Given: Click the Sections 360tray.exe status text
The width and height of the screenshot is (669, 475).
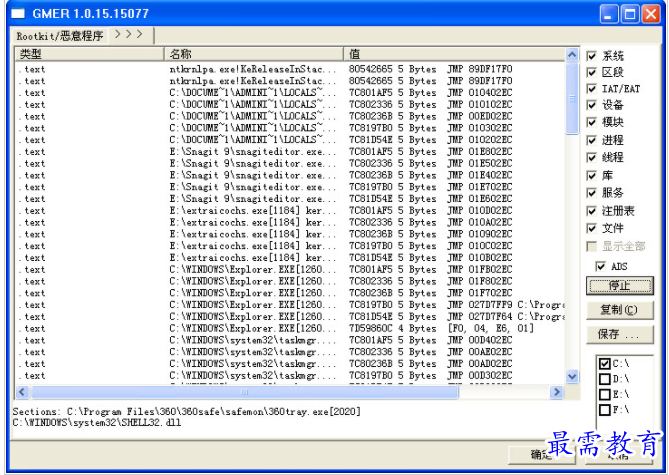Looking at the screenshot, I should 186,412.
